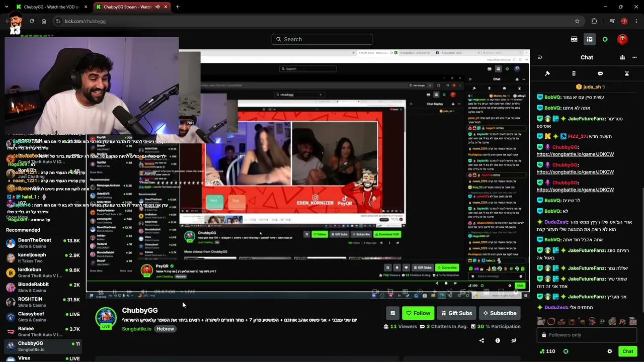Open the browser extensions puzzle icon
644x362 pixels.
coord(594,21)
